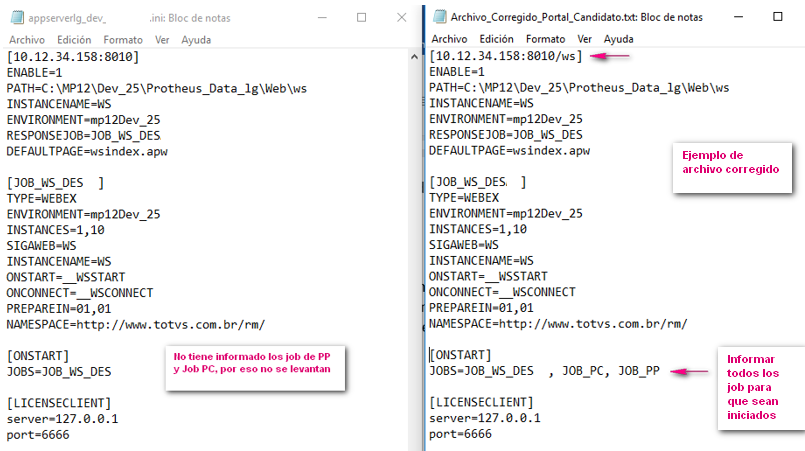
Task: Click 'INSTANCENAME=WS' under PATH in right window
Action: click(481, 103)
